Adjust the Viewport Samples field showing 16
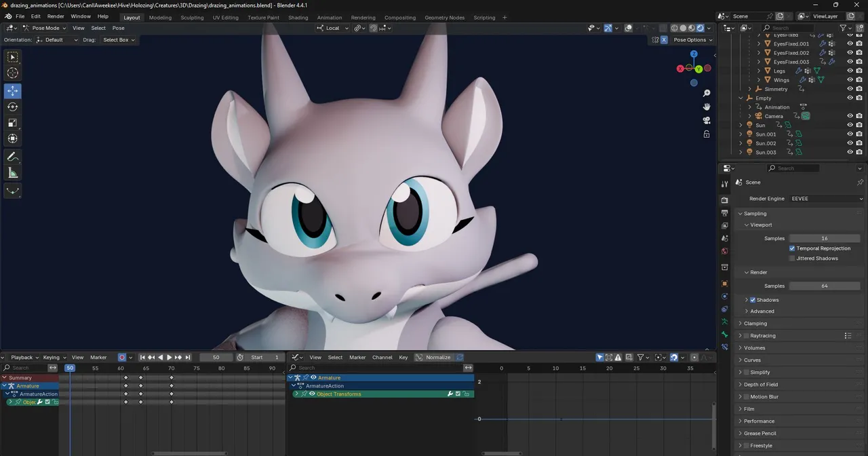The image size is (868, 456). pyautogui.click(x=824, y=239)
